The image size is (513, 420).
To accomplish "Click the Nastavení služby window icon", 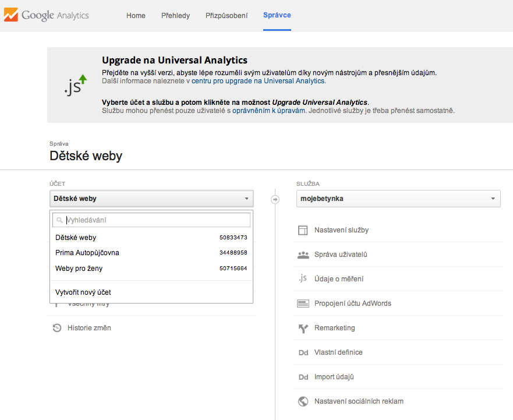I will click(303, 230).
